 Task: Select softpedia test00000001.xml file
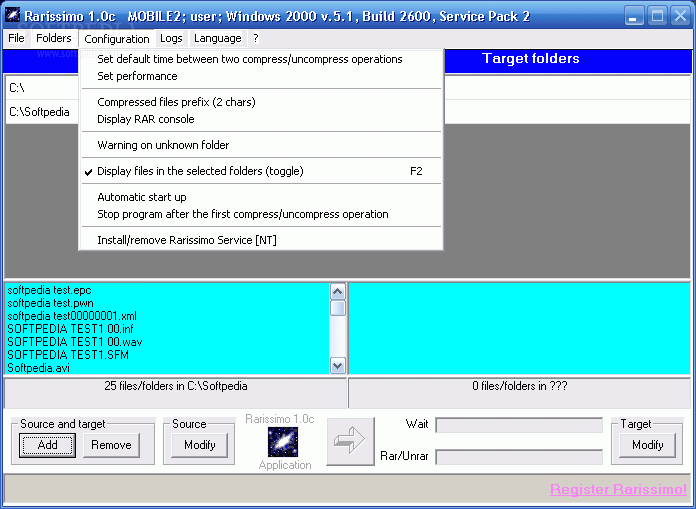coord(72,316)
